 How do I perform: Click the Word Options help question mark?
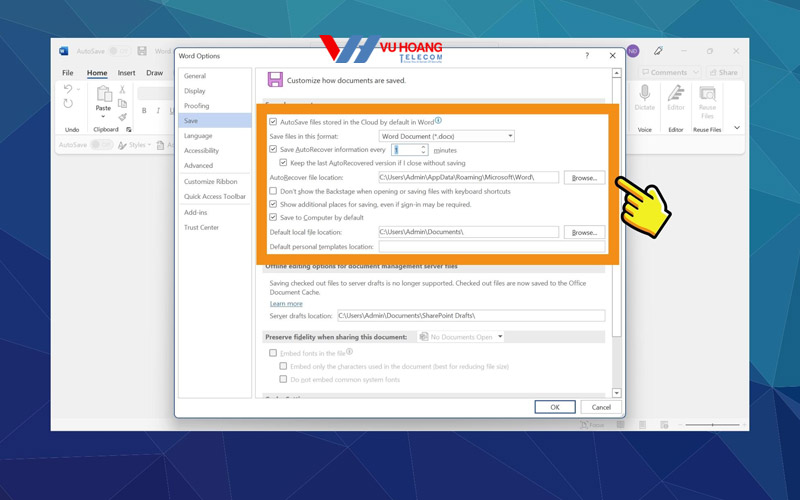tap(586, 56)
